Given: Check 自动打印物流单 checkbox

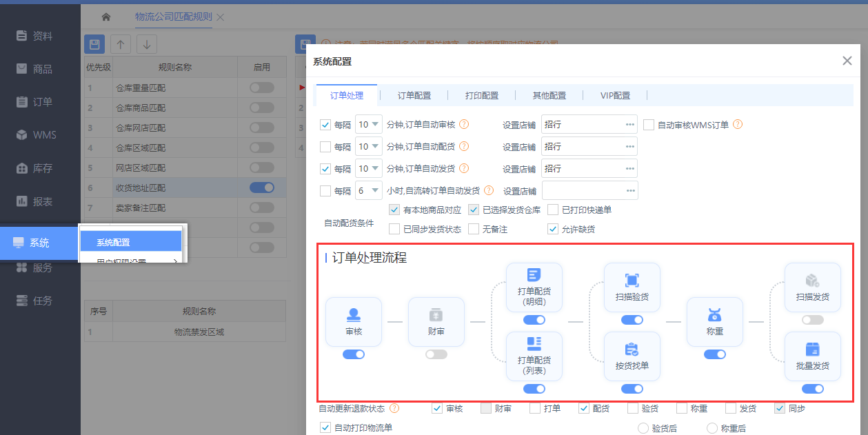Looking at the screenshot, I should (x=325, y=428).
